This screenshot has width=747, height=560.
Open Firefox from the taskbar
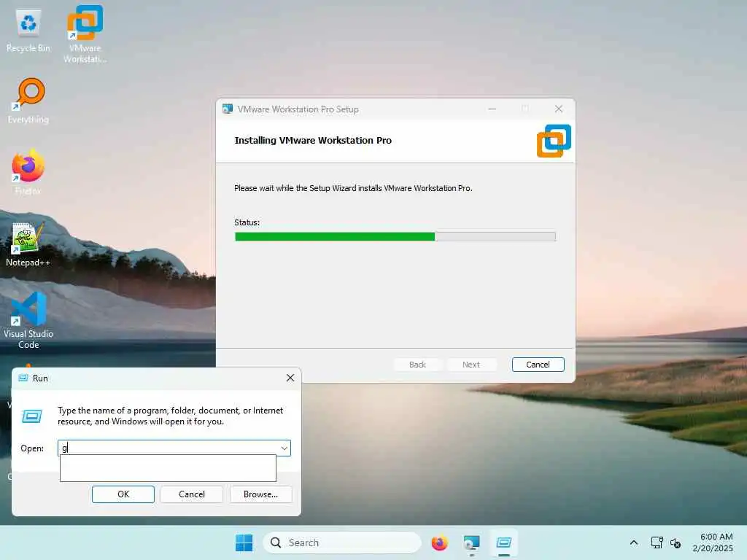click(x=439, y=542)
